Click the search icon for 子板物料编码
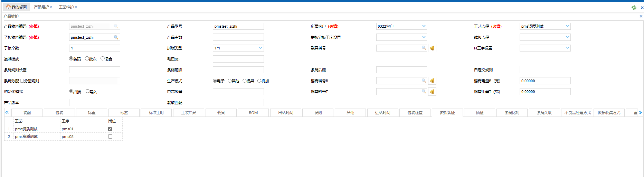This screenshot has height=177, width=644. tap(116, 37)
